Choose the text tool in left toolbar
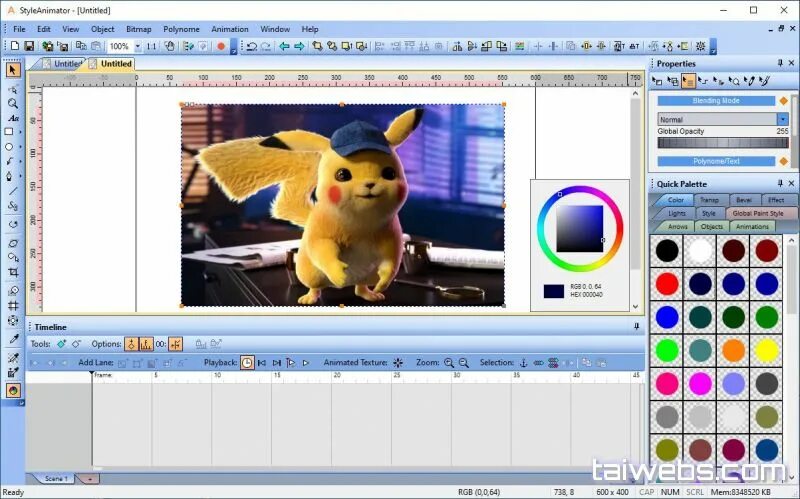 13,118
